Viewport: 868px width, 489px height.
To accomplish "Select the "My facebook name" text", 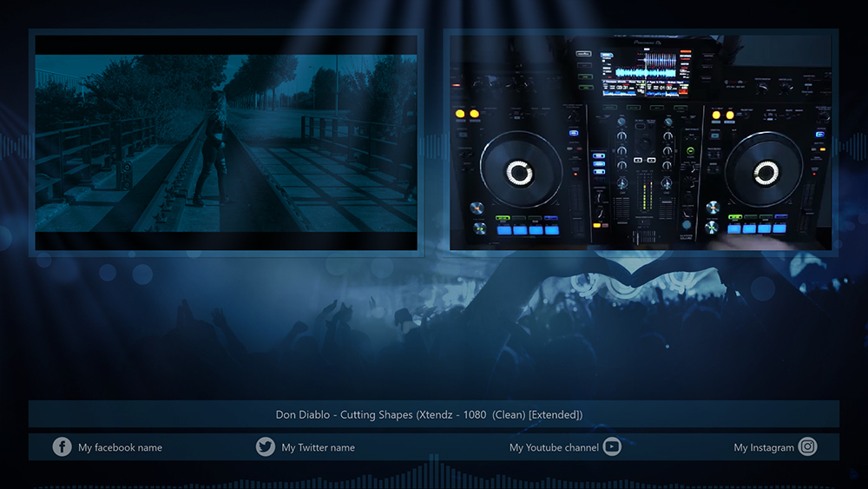I will point(120,447).
